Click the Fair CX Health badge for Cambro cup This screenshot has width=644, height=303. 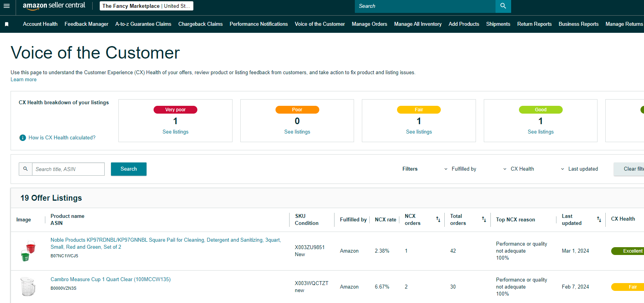[x=628, y=287]
